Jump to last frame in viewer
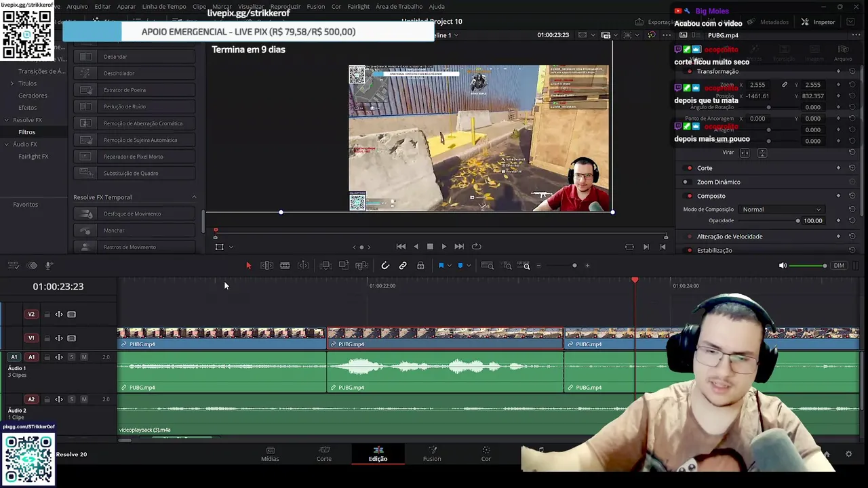The height and width of the screenshot is (488, 868). point(459,247)
